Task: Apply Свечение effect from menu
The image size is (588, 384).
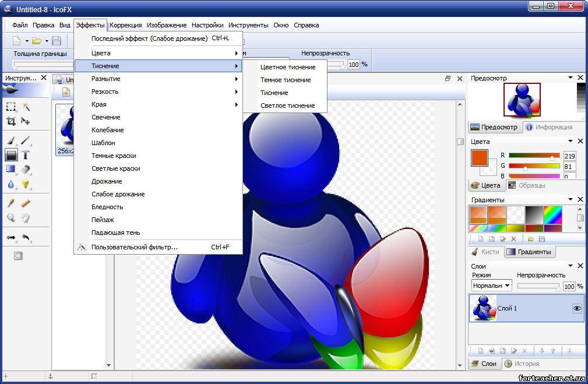Action: click(105, 117)
